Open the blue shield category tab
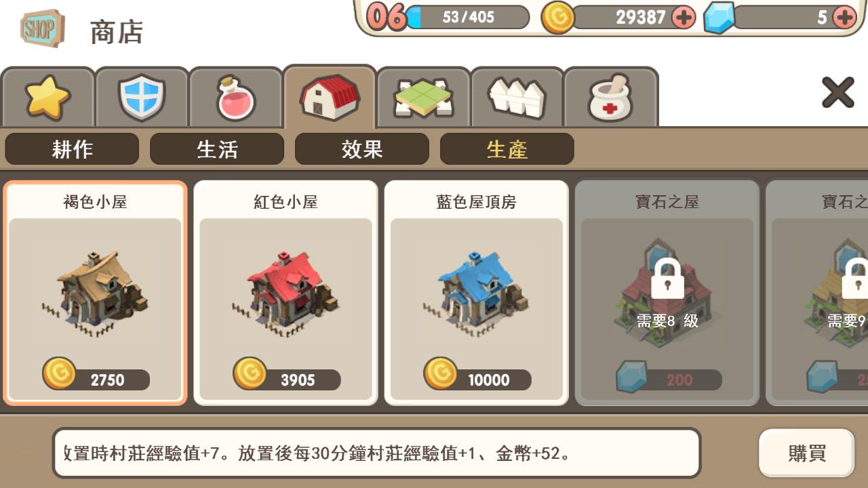 click(141, 97)
